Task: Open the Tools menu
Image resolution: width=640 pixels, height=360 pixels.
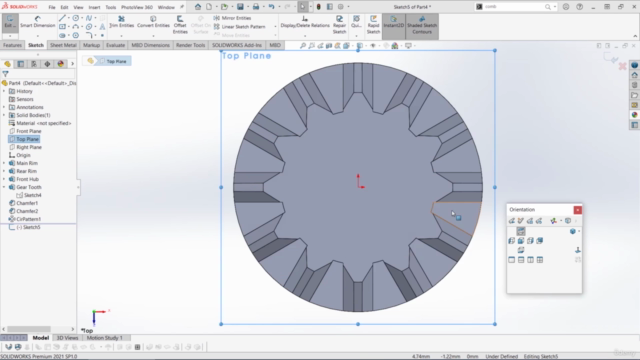Action: tap(111, 7)
